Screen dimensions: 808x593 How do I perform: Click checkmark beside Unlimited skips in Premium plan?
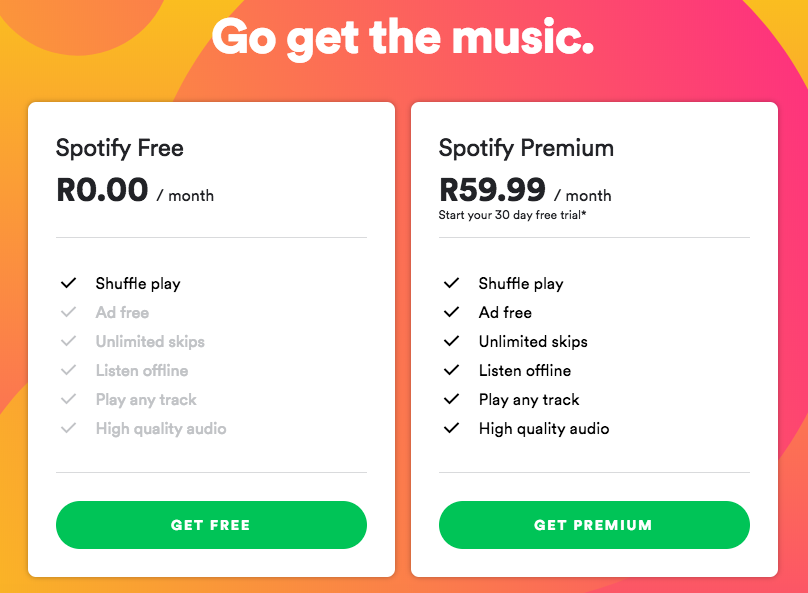[451, 341]
